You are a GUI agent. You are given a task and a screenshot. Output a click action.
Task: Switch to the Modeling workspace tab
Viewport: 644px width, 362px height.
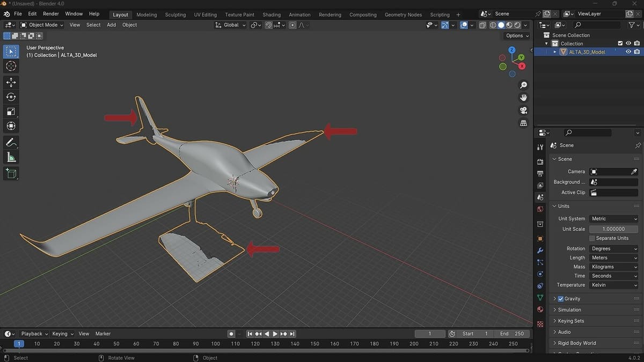(147, 14)
